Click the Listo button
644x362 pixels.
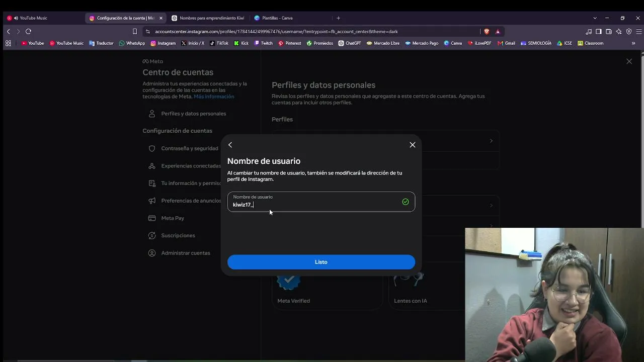321,262
